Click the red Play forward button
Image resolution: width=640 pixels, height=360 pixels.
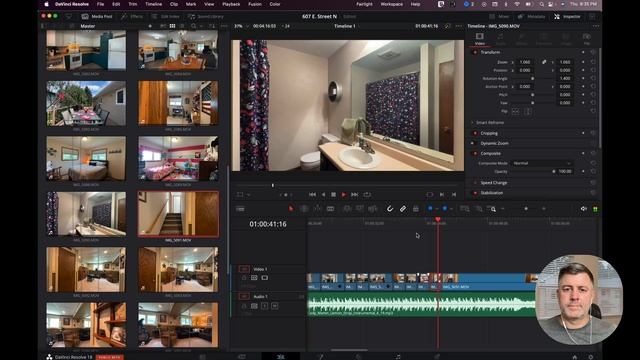(x=344, y=195)
